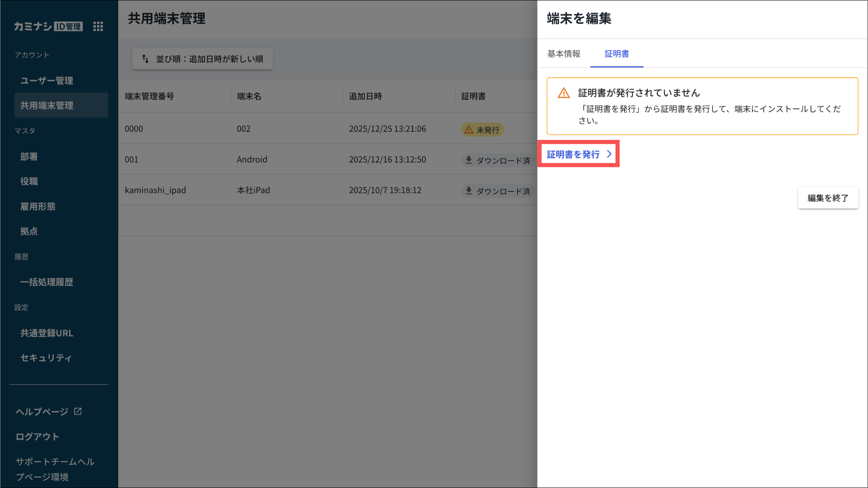Select the 証明書 tab
Image resolution: width=868 pixels, height=488 pixels.
pos(616,54)
